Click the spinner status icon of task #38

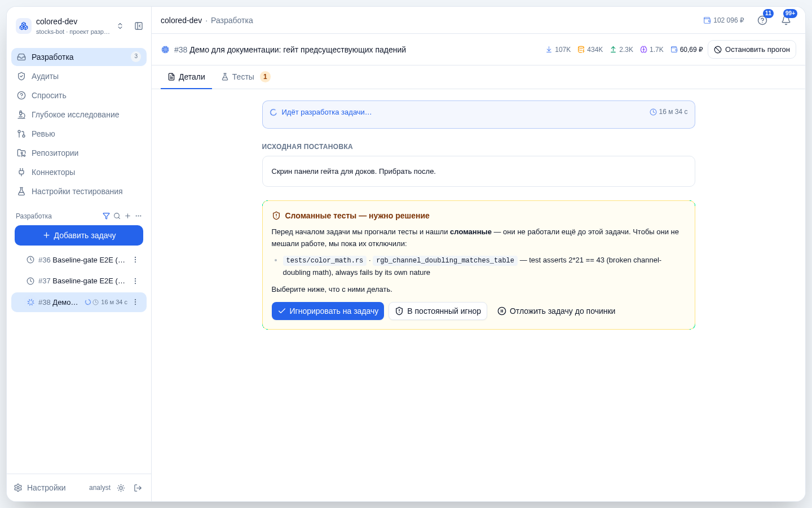(x=30, y=303)
